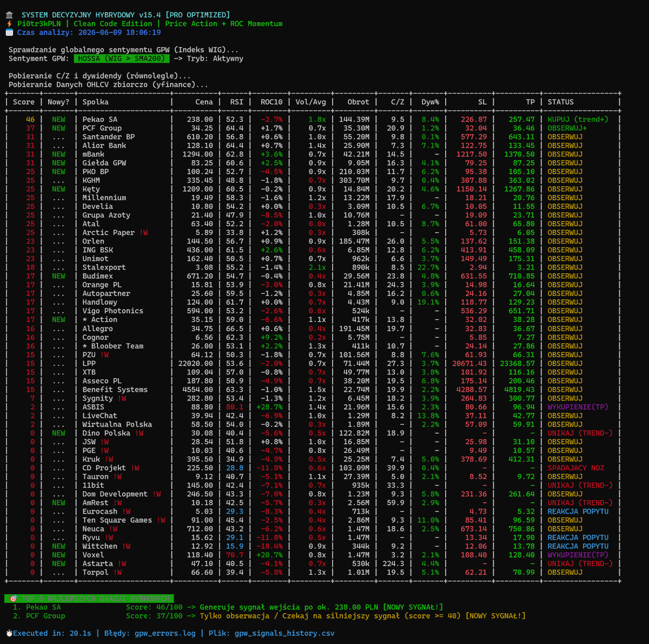Image resolution: width=649 pixels, height=644 pixels.
Task: Click the Ten Square Games company name
Action: point(117,520)
